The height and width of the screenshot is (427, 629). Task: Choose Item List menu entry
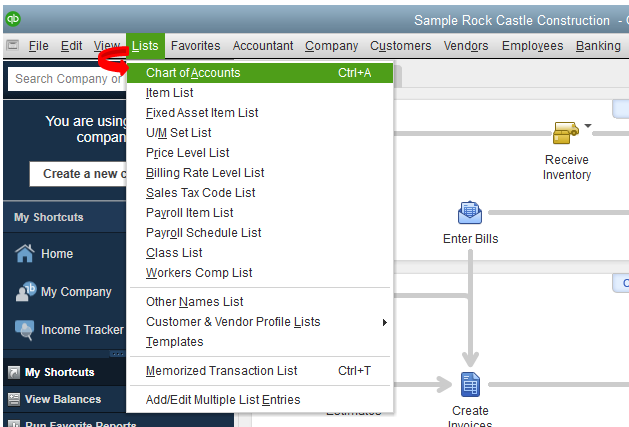[260, 93]
